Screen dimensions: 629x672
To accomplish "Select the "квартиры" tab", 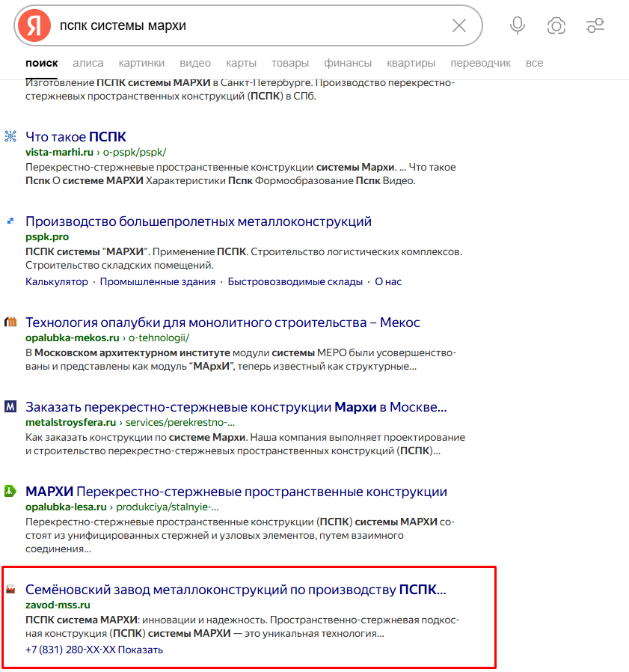I will click(x=411, y=63).
